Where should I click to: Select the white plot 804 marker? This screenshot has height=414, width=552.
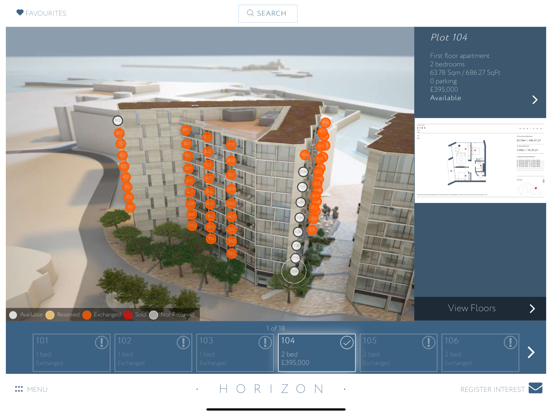pyautogui.click(x=303, y=172)
